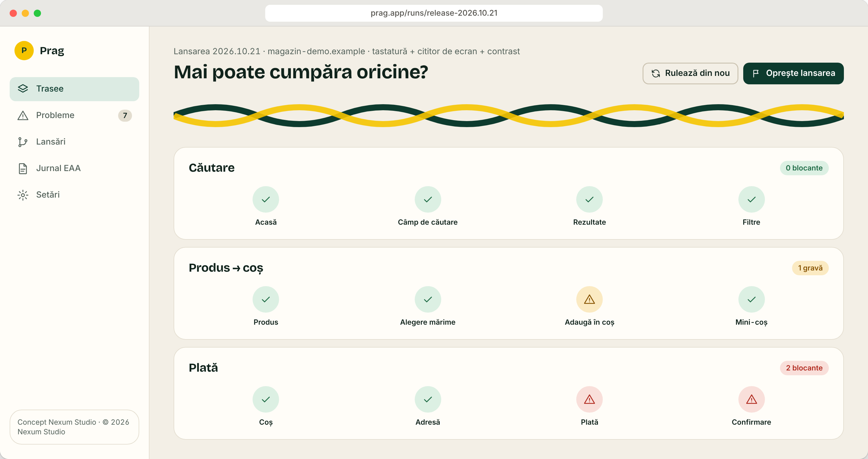Click the browser address bar URL
This screenshot has width=868, height=459.
(x=434, y=13)
